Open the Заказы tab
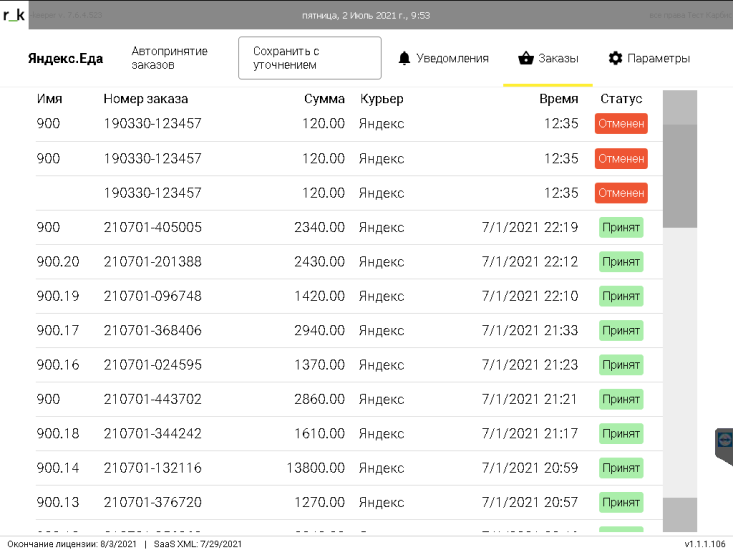Image resolution: width=733 pixels, height=550 pixels. tap(548, 58)
